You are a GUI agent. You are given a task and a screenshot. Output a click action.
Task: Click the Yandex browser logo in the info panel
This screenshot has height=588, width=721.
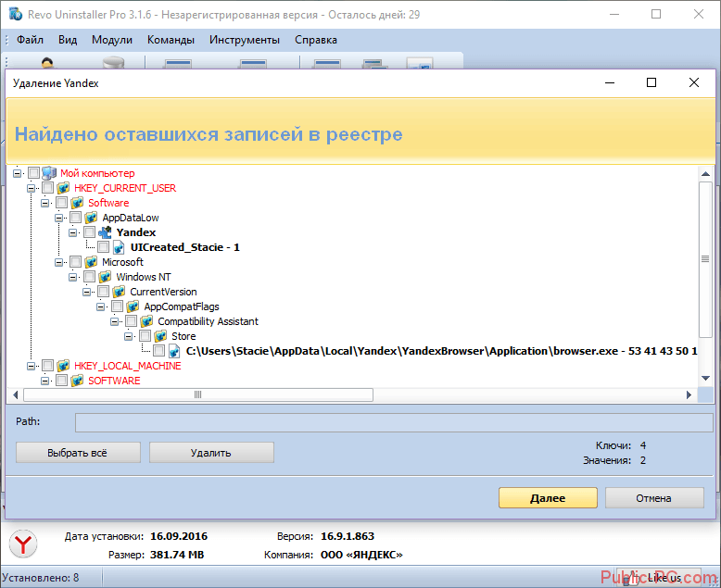click(x=23, y=544)
